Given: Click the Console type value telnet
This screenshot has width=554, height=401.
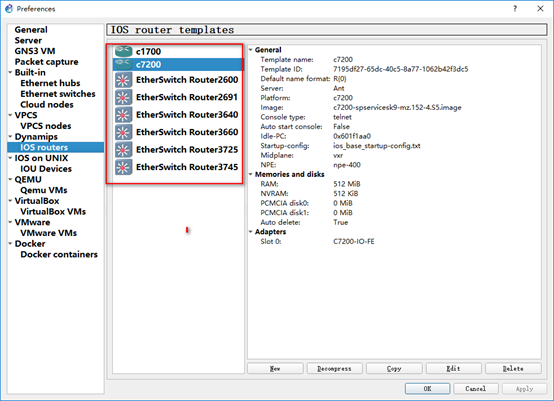Looking at the screenshot, I should 342,117.
